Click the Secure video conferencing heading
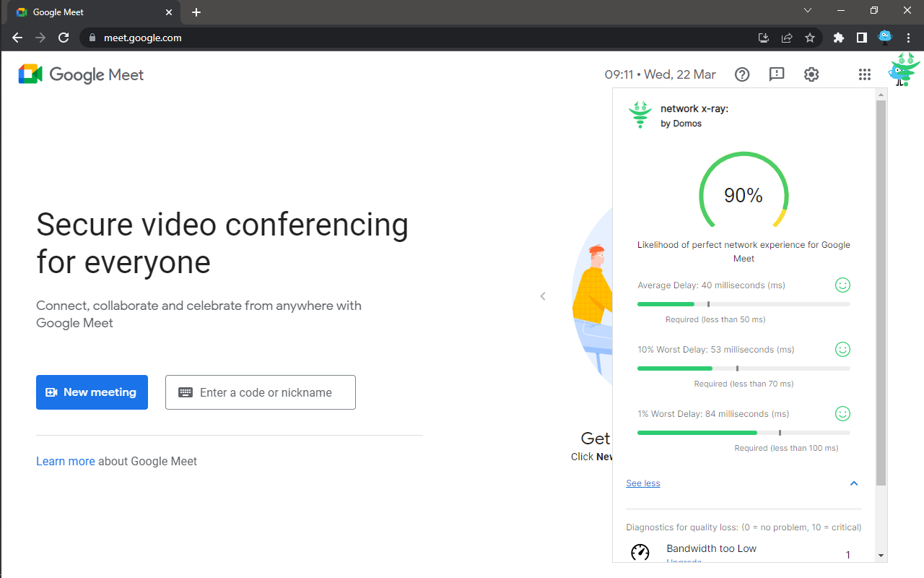This screenshot has height=578, width=924. 222,243
